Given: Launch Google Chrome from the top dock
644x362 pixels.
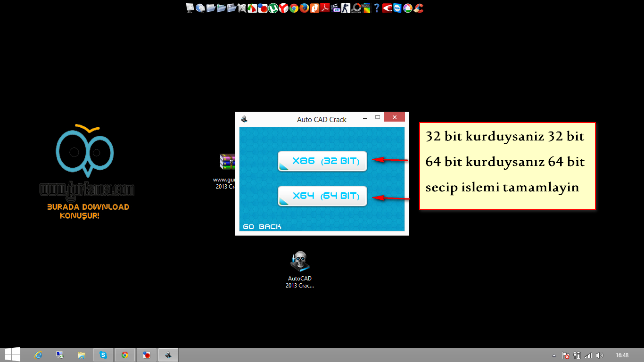Looking at the screenshot, I should tap(294, 8).
